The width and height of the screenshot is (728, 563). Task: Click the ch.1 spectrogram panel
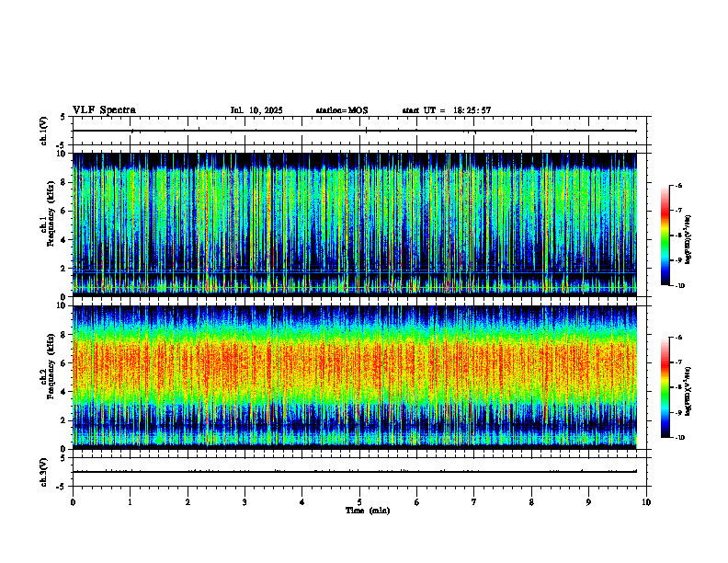point(355,224)
